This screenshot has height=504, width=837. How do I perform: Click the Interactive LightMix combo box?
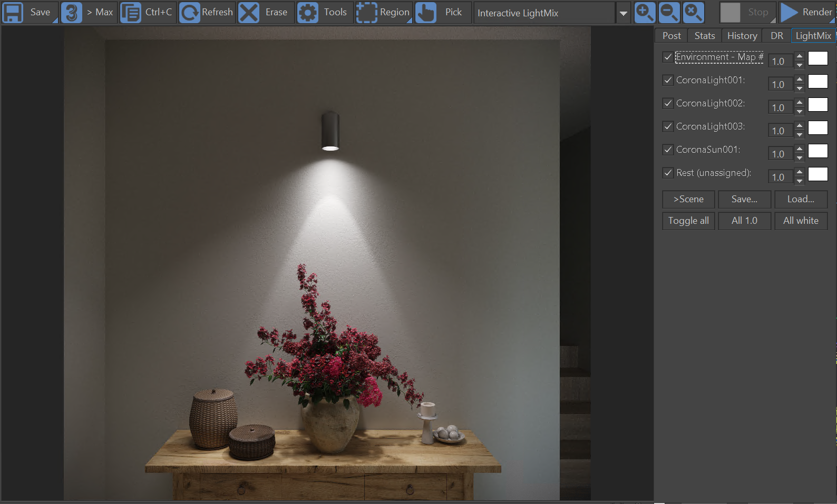[x=544, y=13]
